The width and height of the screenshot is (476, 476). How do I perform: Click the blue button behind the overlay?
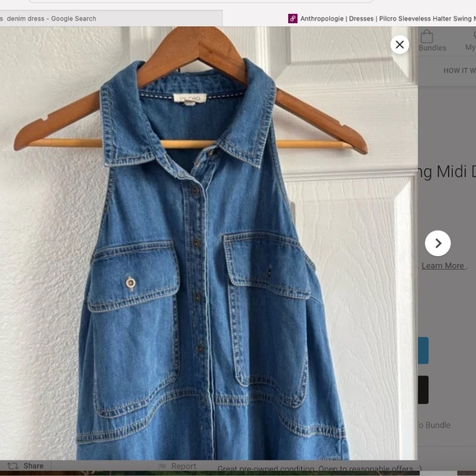coord(423,350)
